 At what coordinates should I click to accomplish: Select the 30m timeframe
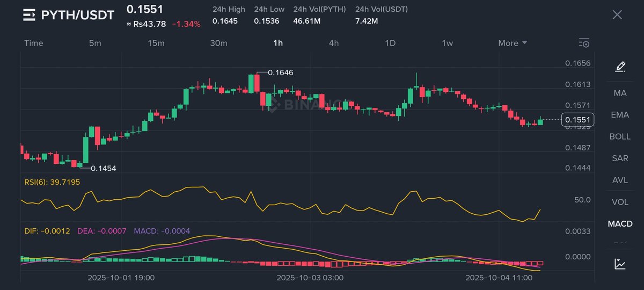[218, 43]
